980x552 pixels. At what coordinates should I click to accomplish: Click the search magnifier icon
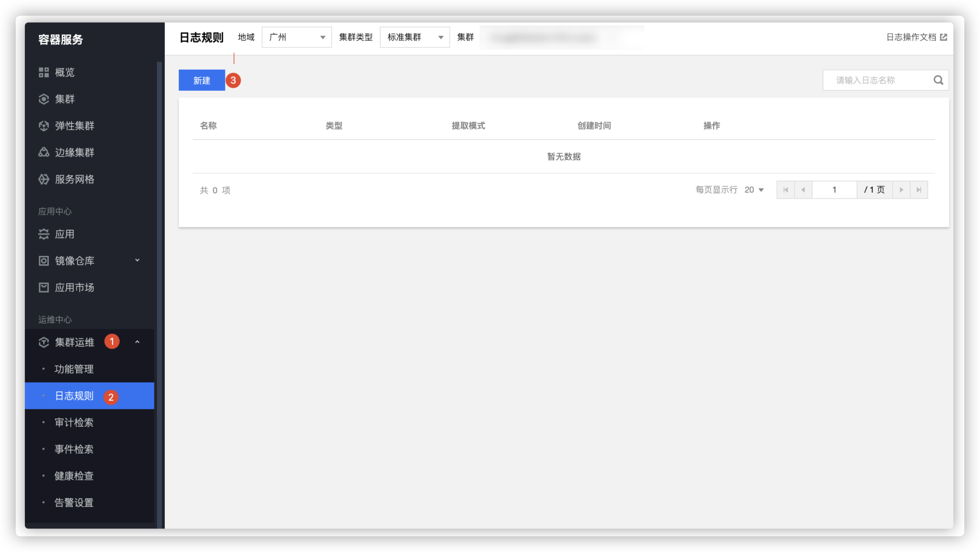coord(938,80)
